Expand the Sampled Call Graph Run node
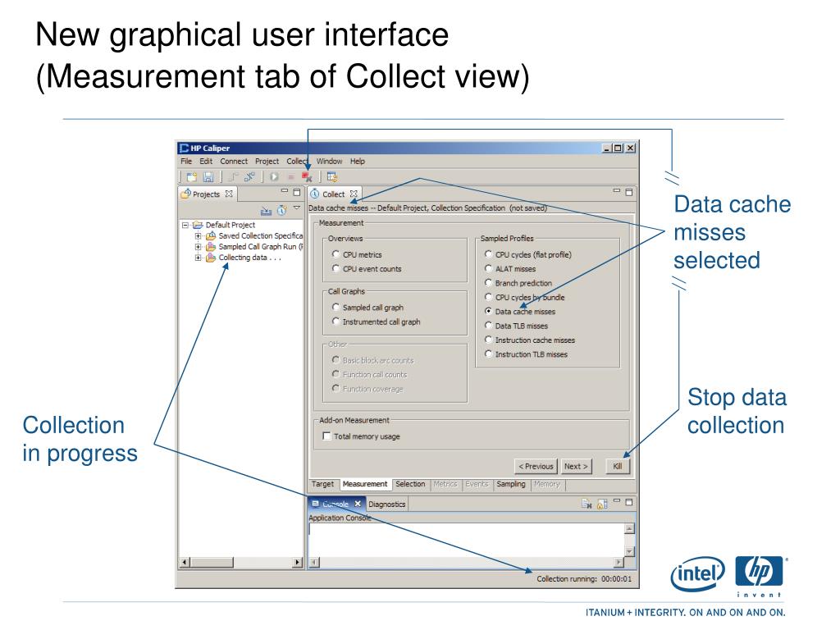Image resolution: width=840 pixels, height=630 pixels. tap(199, 247)
